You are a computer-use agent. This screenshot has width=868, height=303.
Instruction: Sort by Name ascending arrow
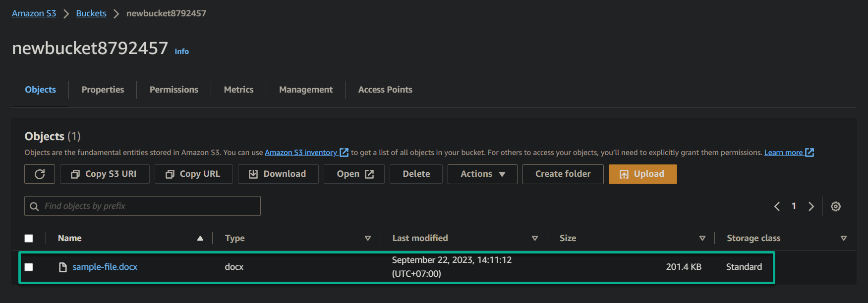(x=200, y=238)
